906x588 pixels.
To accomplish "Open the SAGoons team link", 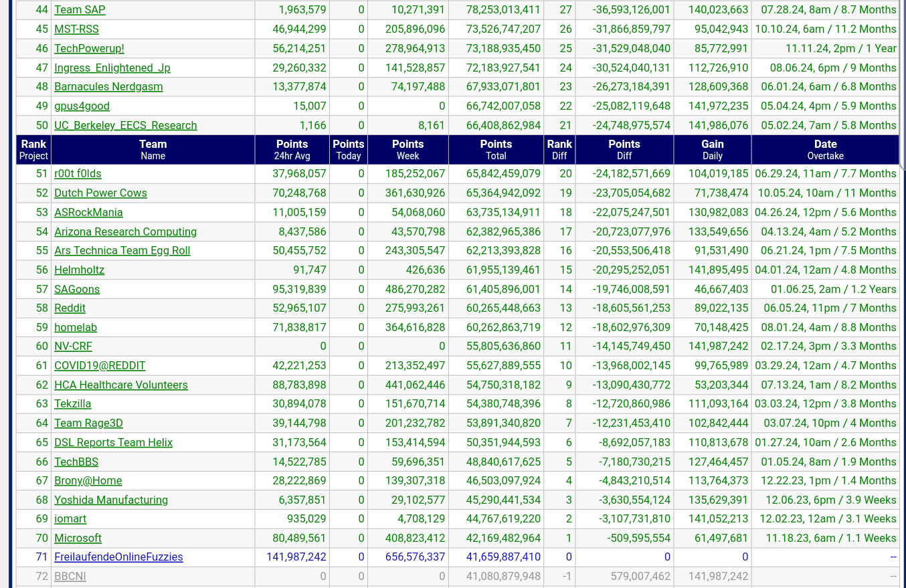I will 77,290.
